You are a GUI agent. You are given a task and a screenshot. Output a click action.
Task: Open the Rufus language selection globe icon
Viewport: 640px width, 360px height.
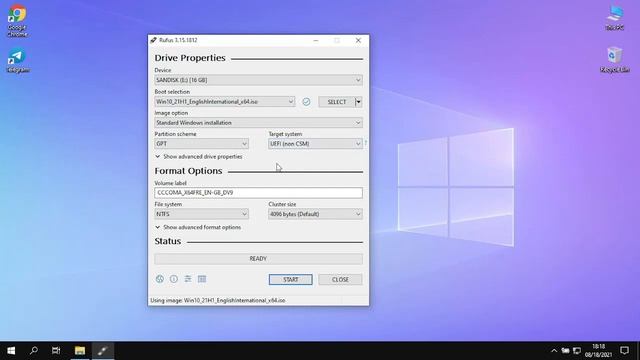[x=160, y=279]
